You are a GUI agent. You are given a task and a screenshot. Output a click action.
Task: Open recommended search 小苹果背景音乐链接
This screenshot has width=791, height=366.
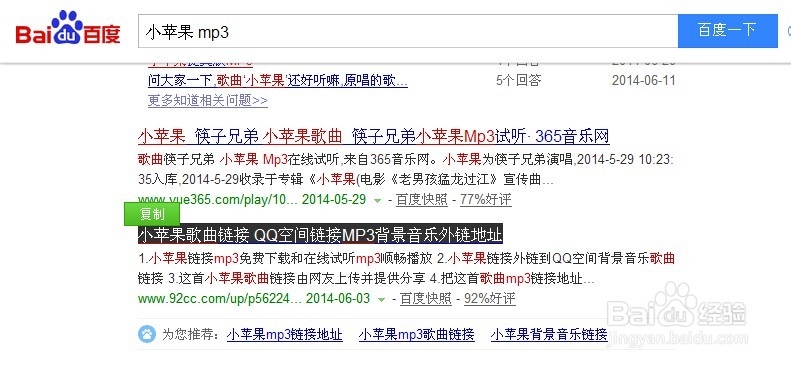pyautogui.click(x=549, y=334)
